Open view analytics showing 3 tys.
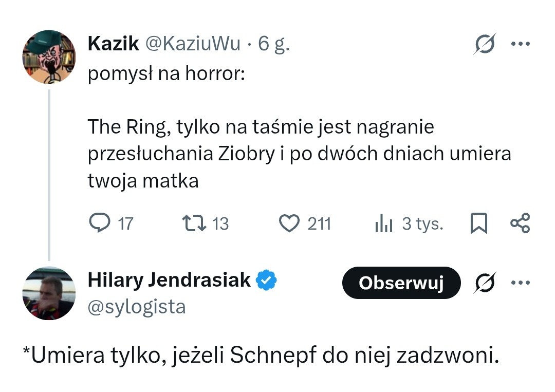The width and height of the screenshot is (555, 392). coord(383,223)
